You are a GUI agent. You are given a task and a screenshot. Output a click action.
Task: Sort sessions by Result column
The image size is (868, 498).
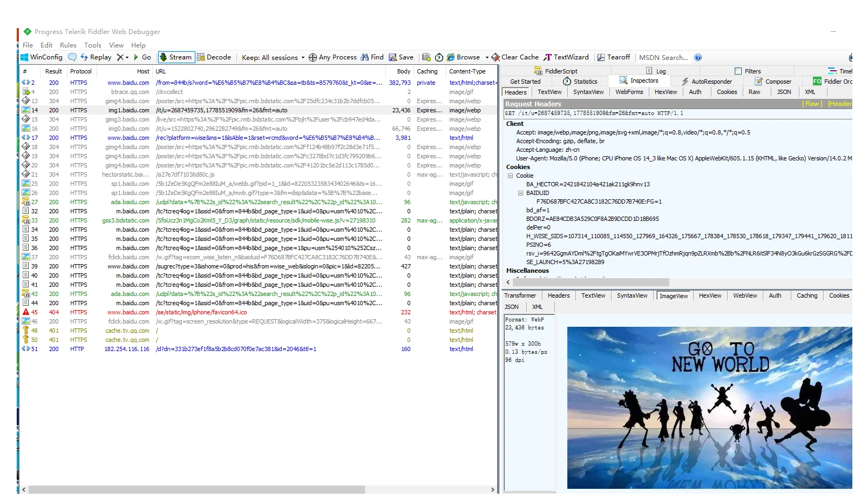coord(53,71)
